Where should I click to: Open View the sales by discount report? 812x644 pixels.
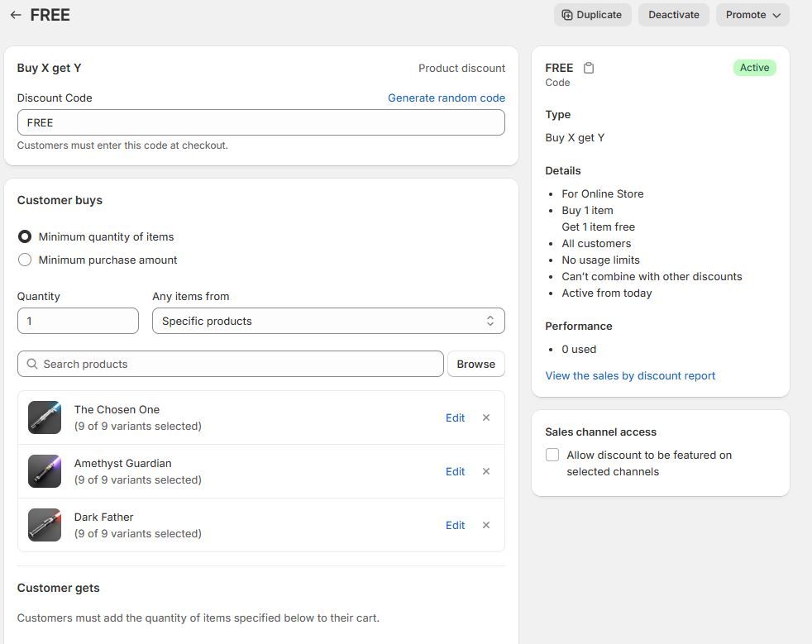click(x=630, y=375)
